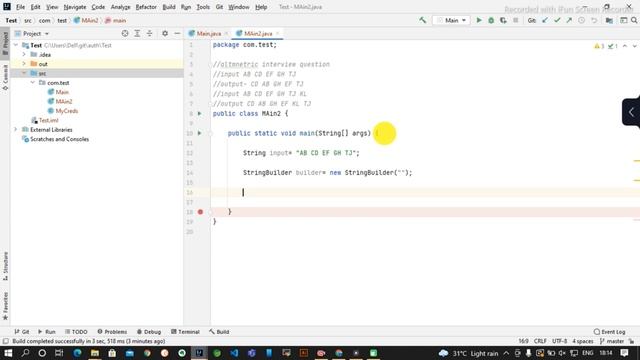Run the Main configuration
The height and width of the screenshot is (360, 640).
pos(479,20)
